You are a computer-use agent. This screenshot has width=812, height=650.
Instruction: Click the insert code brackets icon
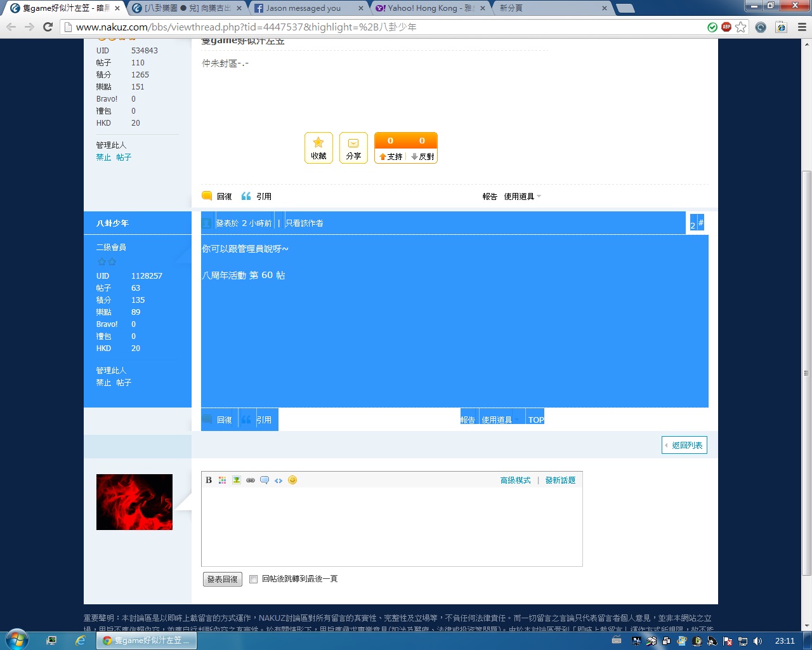click(x=278, y=480)
